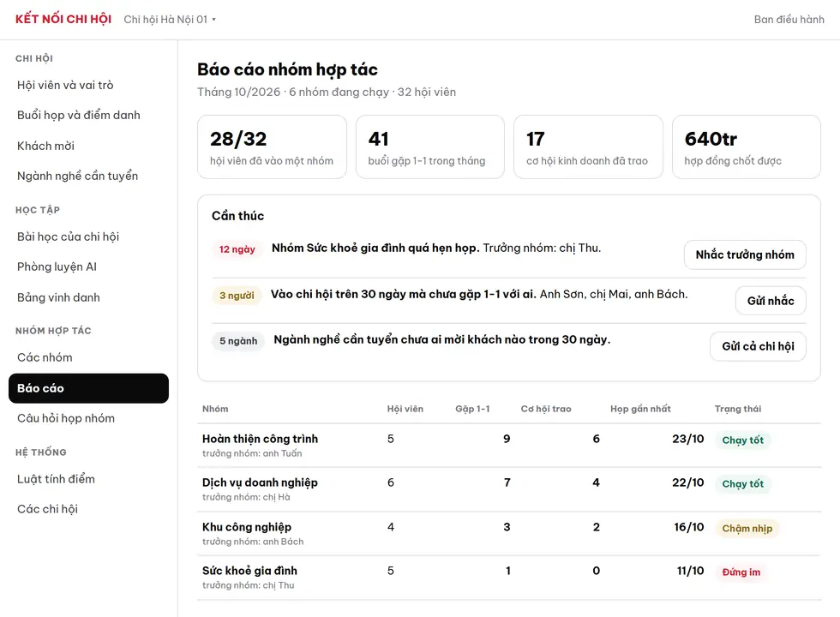Click the 41 buổi gặp 1-1 card
Image resolution: width=840 pixels, height=617 pixels.
[x=430, y=147]
